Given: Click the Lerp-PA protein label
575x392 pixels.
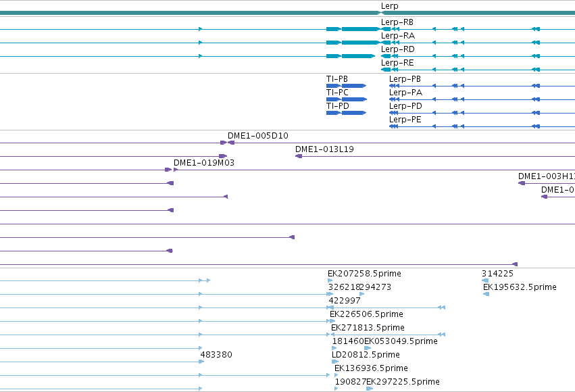Looking at the screenshot, I should [x=405, y=93].
